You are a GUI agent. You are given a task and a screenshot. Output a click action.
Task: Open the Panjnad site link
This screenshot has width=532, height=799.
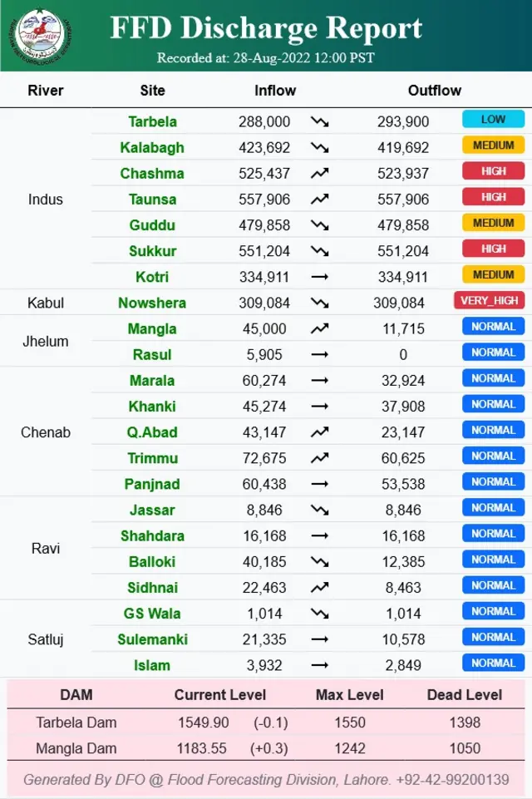[152, 484]
